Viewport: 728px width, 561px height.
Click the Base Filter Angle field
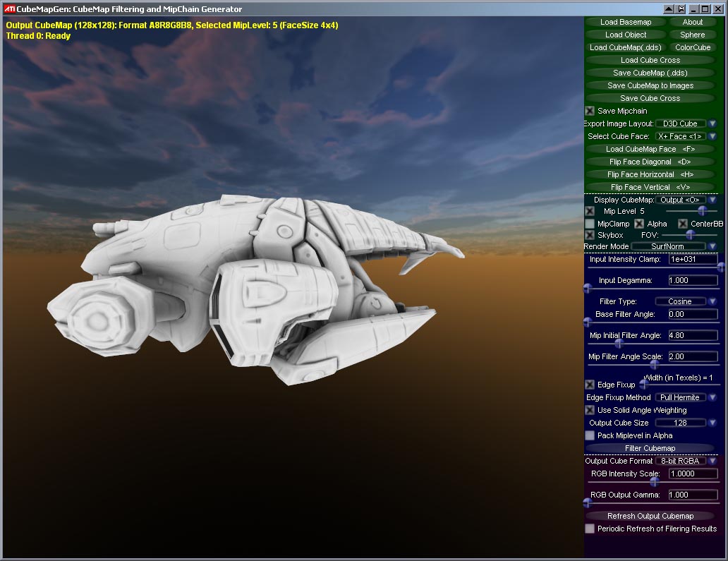coord(693,315)
